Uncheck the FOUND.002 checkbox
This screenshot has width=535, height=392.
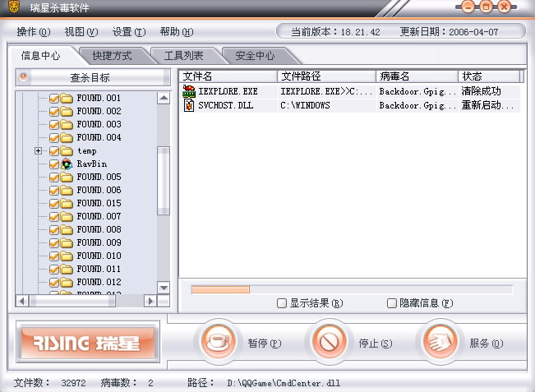(x=54, y=112)
